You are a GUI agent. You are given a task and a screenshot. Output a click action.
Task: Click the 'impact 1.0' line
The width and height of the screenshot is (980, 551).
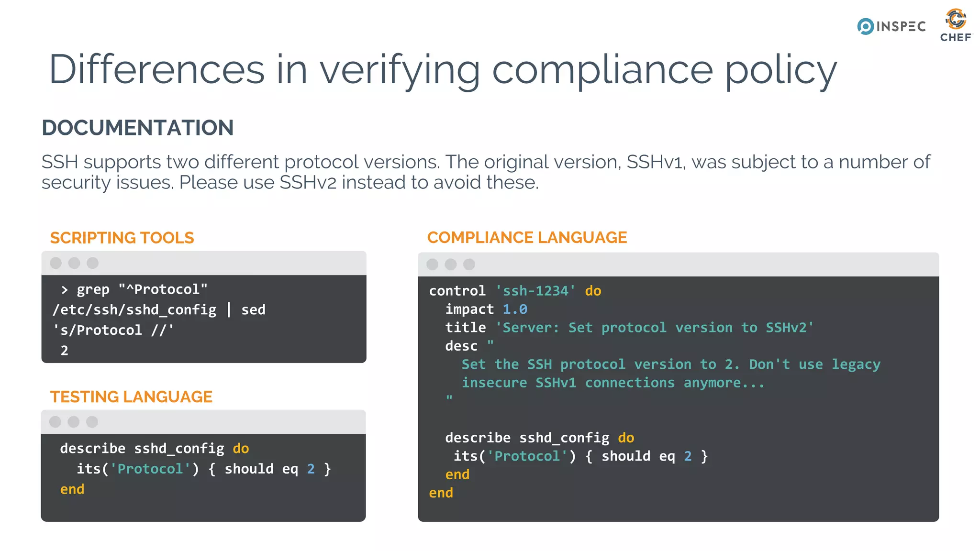[486, 309]
